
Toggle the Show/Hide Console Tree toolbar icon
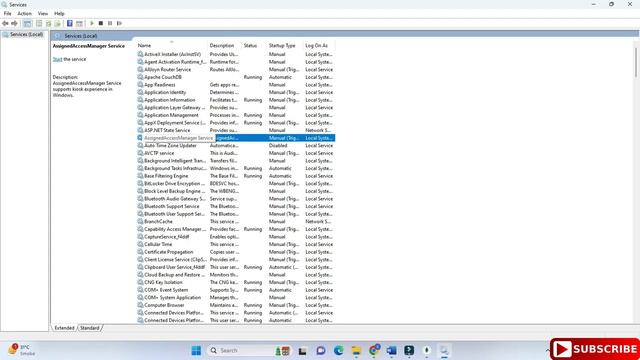point(27,23)
